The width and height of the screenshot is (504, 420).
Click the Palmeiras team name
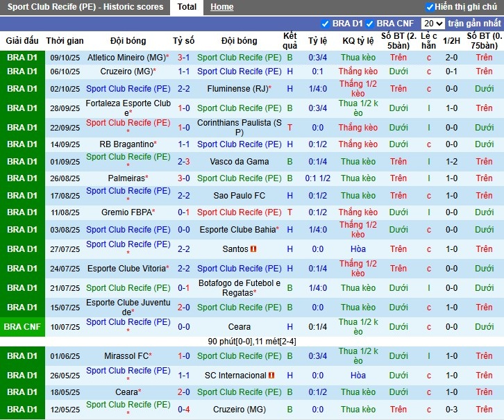pos(126,178)
